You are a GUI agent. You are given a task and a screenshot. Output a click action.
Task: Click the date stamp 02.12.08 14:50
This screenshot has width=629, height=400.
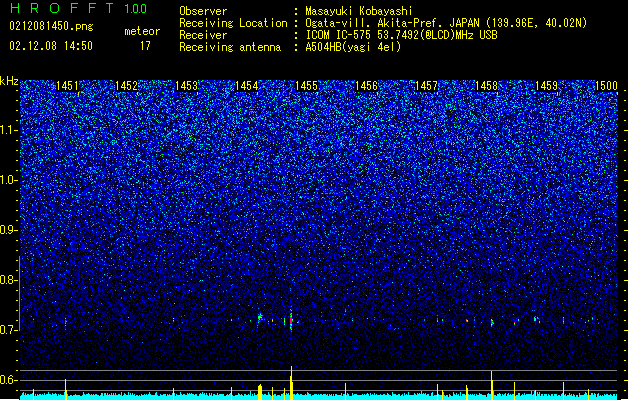tap(51, 45)
